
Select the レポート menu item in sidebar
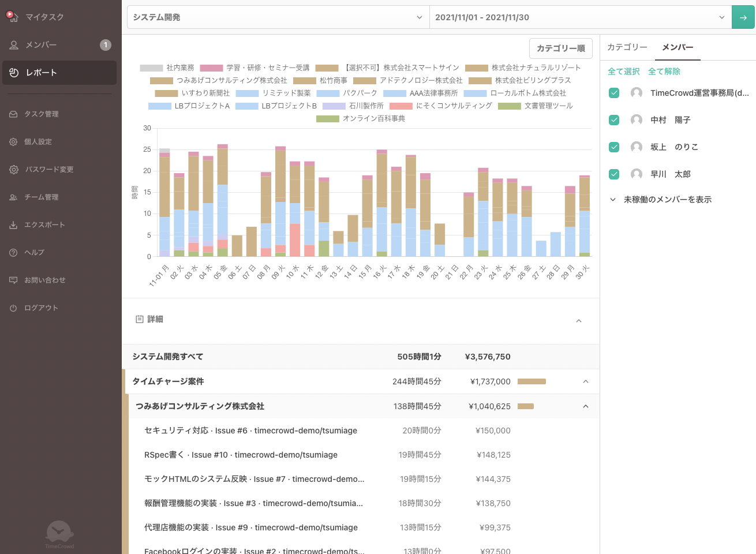(59, 73)
